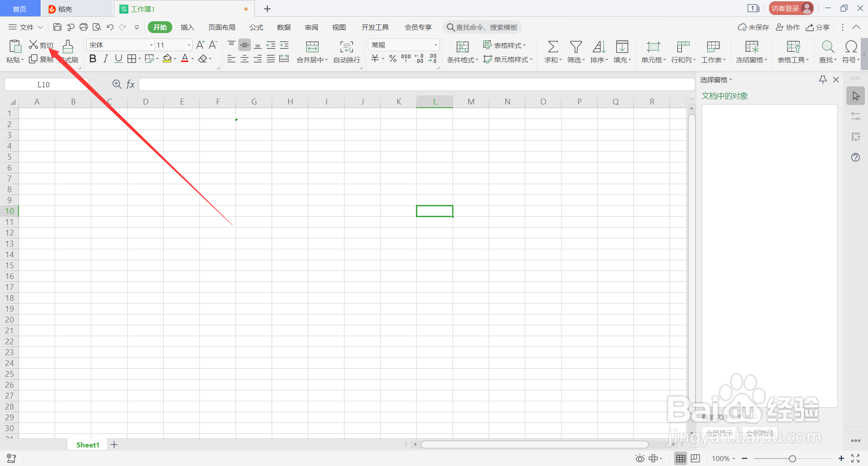
Task: Click the Sum sigma icon
Action: pyautogui.click(x=552, y=47)
